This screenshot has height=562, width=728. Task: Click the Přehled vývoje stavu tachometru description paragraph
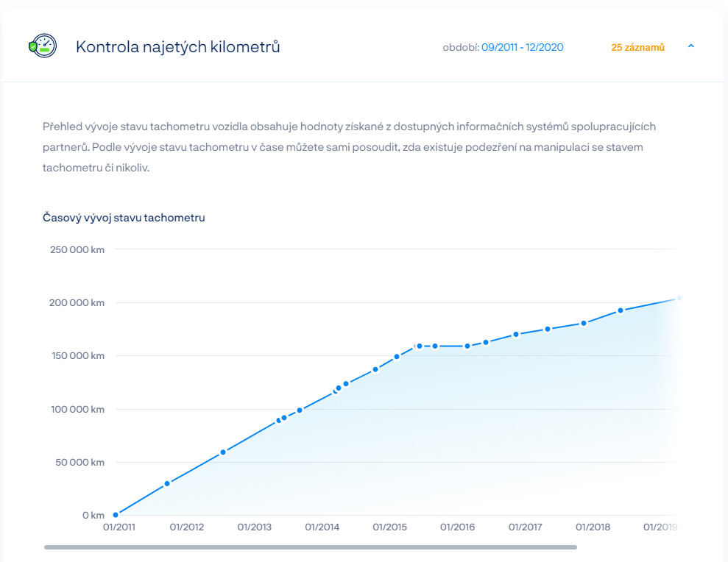[x=349, y=147]
